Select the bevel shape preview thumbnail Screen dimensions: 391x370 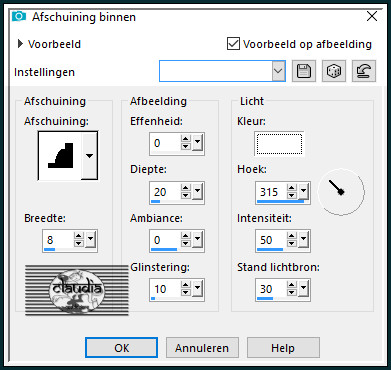click(60, 155)
